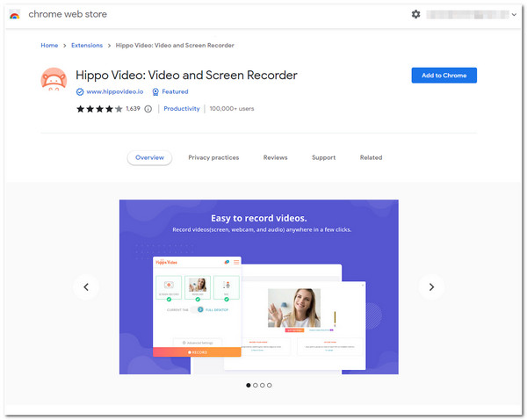Switch to Privacy practices tab

[x=213, y=157]
